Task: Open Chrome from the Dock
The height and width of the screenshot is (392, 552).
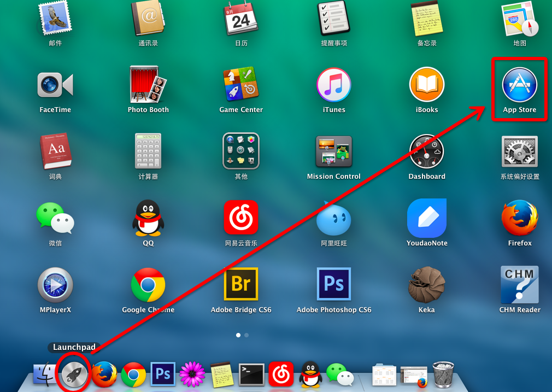Action: coord(133,375)
